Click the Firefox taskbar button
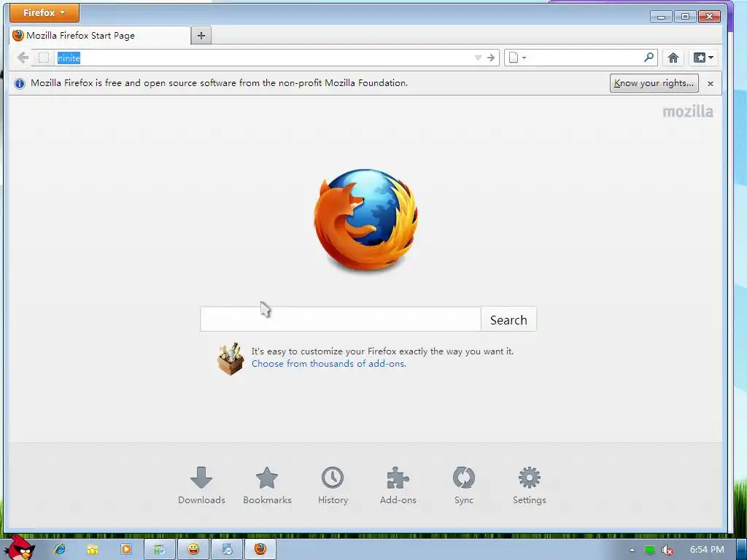 260,549
